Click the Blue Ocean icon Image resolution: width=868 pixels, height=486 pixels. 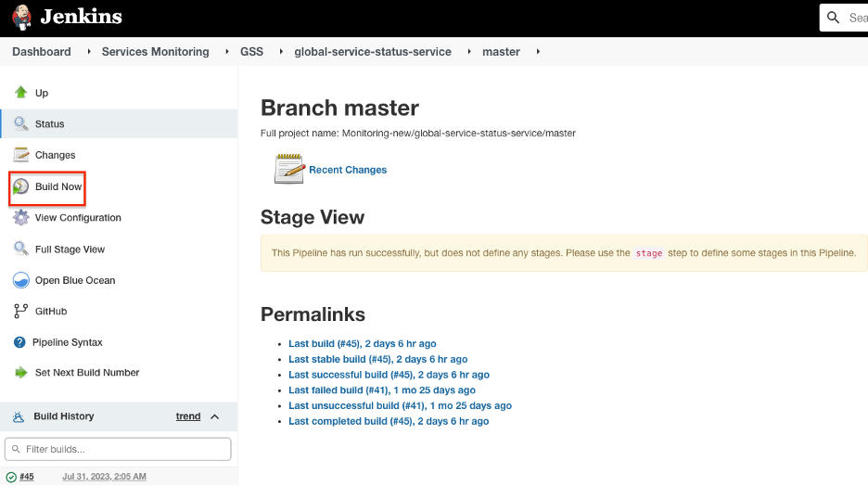(x=21, y=280)
